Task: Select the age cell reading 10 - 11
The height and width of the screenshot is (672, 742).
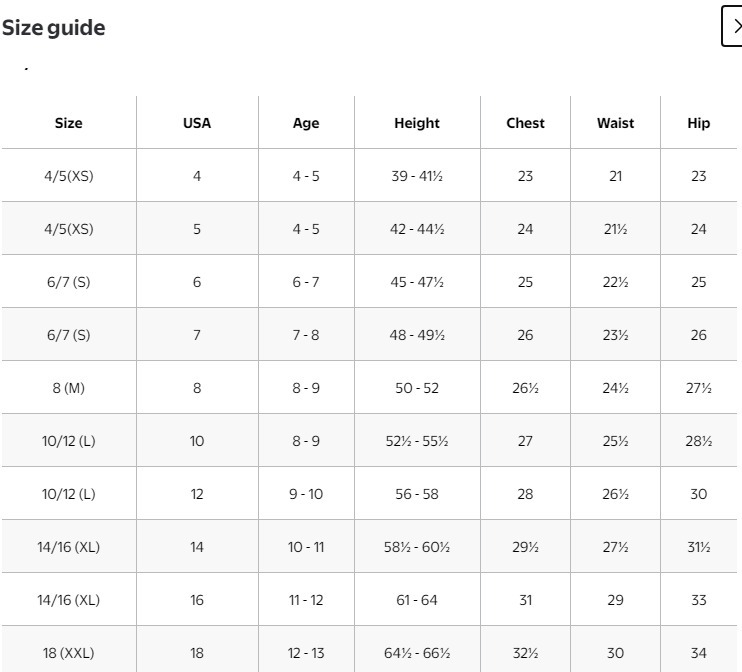Action: [x=306, y=547]
